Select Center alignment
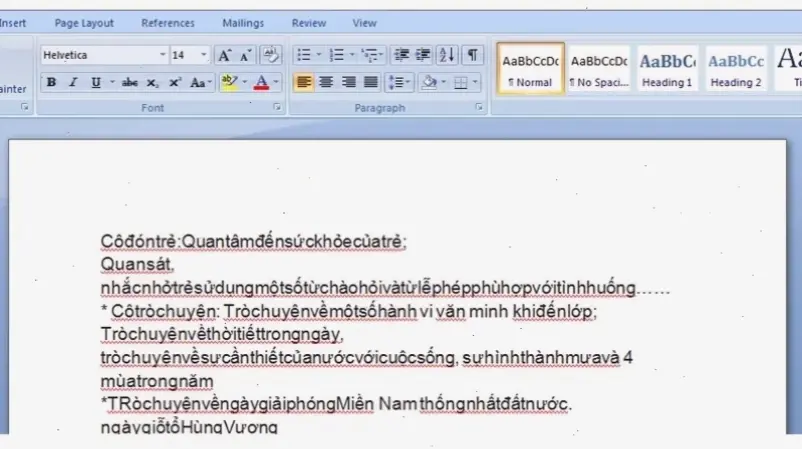Screen dimensions: 802x449 click(326, 82)
